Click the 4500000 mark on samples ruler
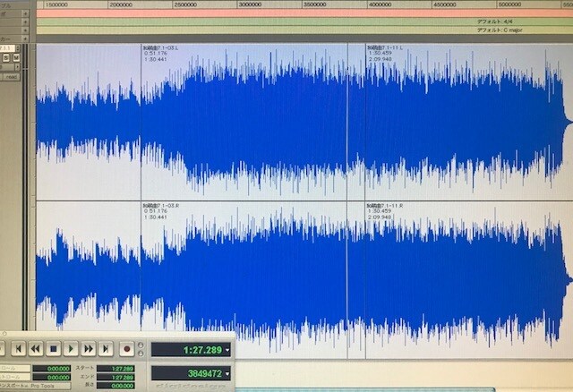 point(444,4)
